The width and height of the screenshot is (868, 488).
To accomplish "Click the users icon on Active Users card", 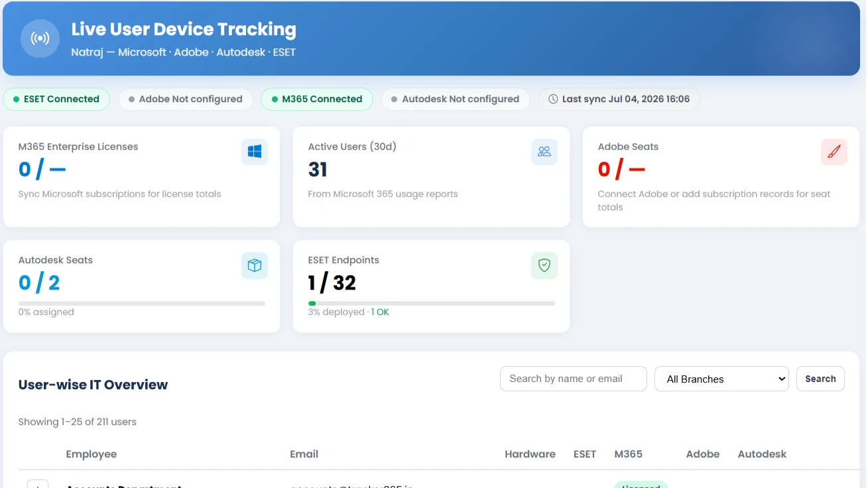I will tap(544, 152).
